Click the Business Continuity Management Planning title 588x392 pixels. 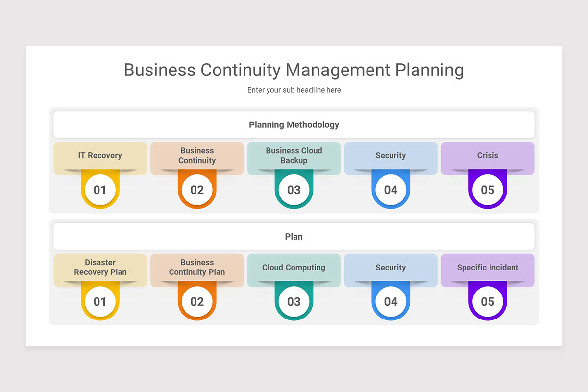294,70
